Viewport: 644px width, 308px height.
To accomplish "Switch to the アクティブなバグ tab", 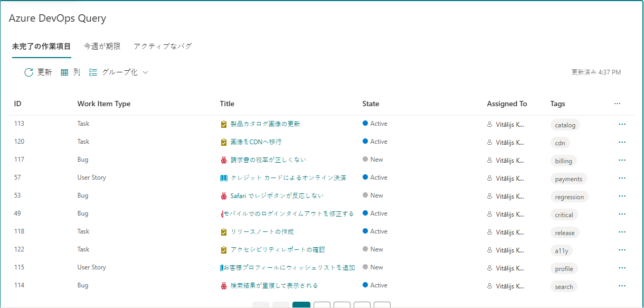I will coord(163,46).
